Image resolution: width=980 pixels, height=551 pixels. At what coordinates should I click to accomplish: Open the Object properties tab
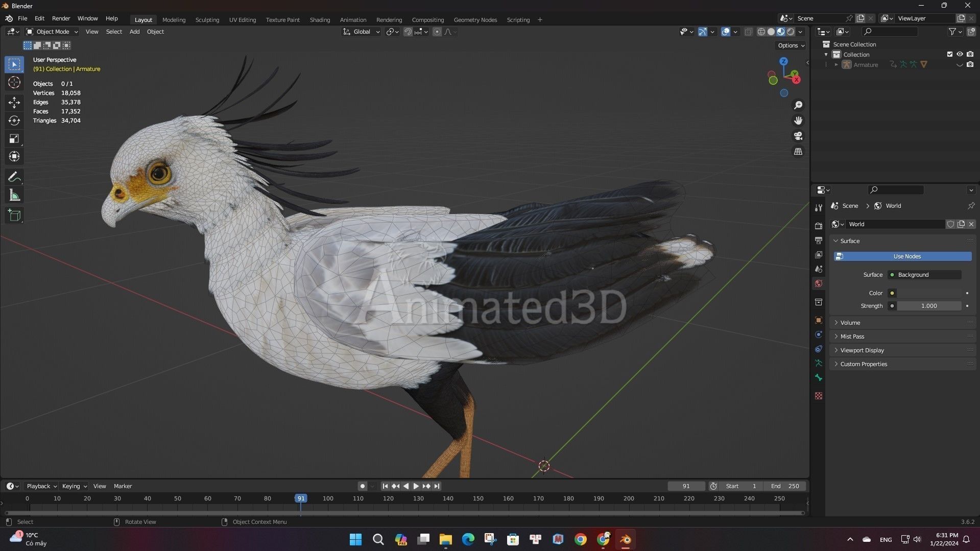pos(819,320)
